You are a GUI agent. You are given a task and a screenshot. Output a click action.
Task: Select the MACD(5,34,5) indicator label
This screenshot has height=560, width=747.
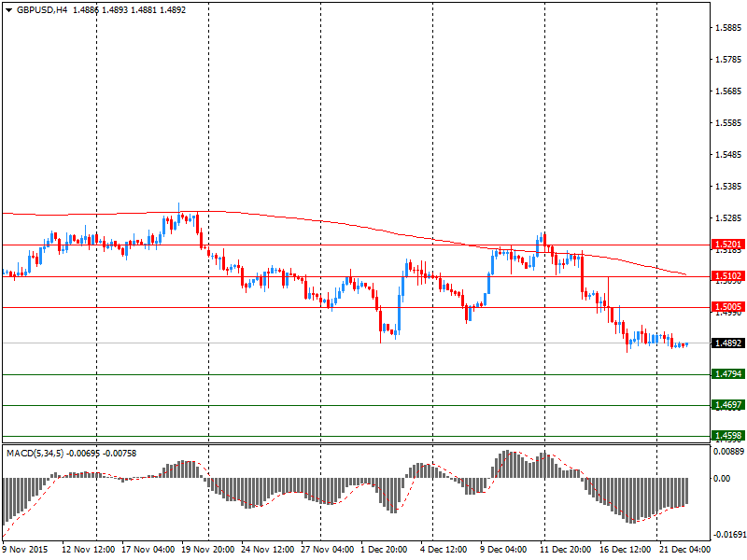(x=35, y=454)
